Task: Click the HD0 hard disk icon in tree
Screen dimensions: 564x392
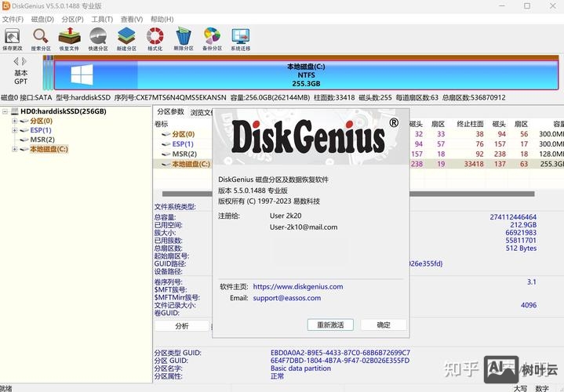Action: pyautogui.click(x=15, y=111)
